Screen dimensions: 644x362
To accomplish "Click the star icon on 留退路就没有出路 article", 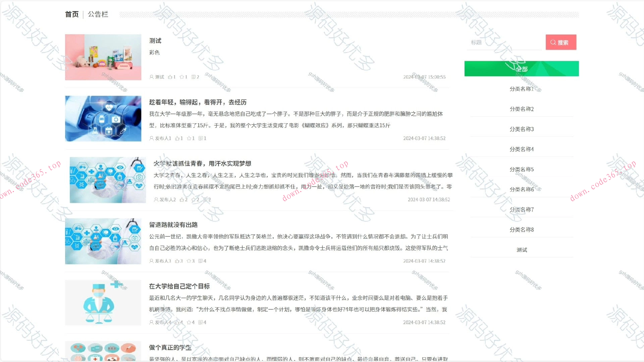I will [190, 261].
